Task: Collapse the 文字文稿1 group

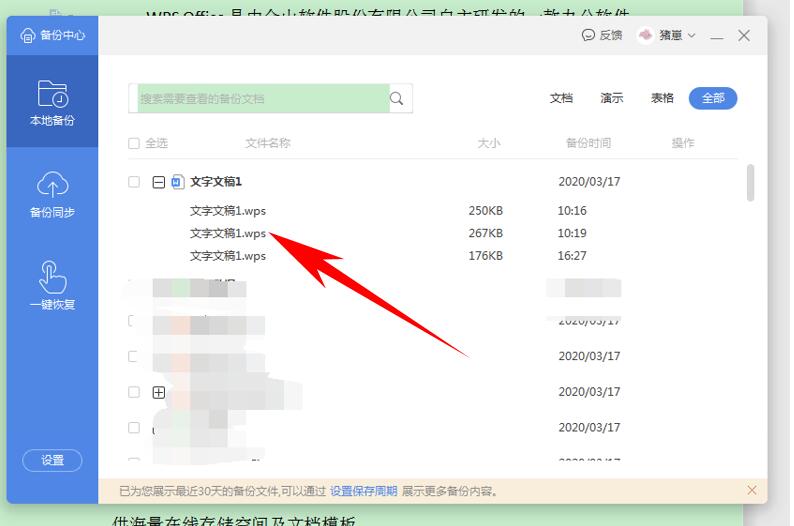Action: 158,182
